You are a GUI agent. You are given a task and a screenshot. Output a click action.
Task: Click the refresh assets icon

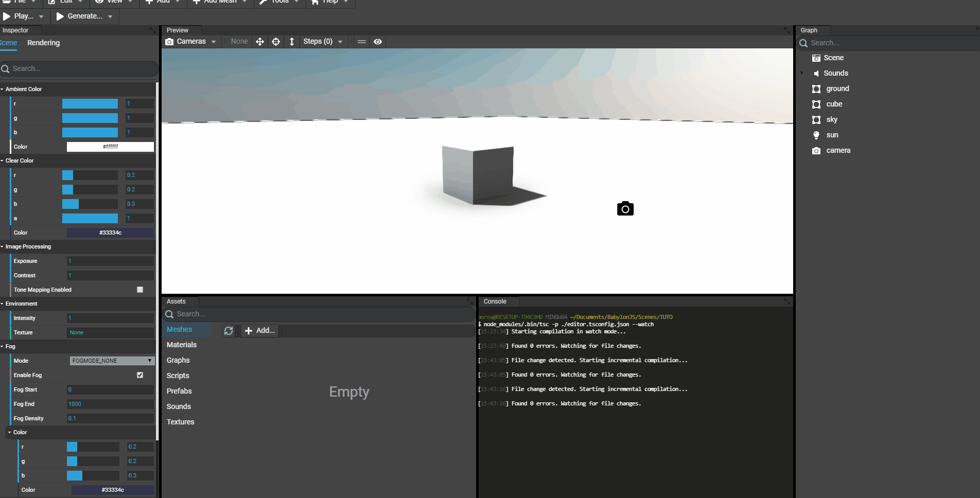tap(229, 331)
